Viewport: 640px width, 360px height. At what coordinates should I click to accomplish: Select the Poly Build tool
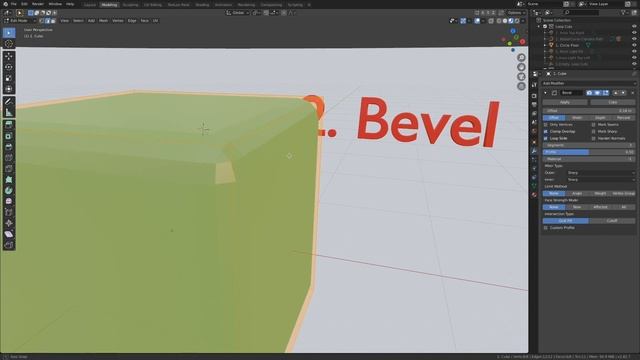[x=9, y=180]
